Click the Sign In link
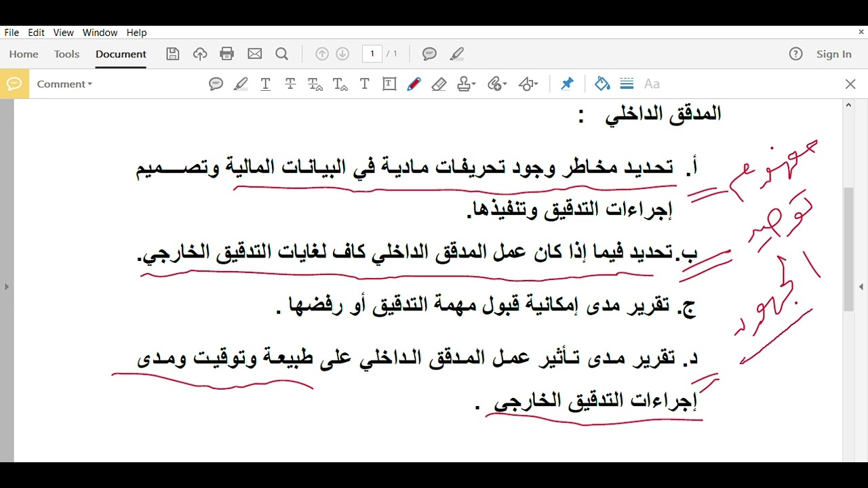Screen dimensions: 868x488 pyautogui.click(x=834, y=54)
